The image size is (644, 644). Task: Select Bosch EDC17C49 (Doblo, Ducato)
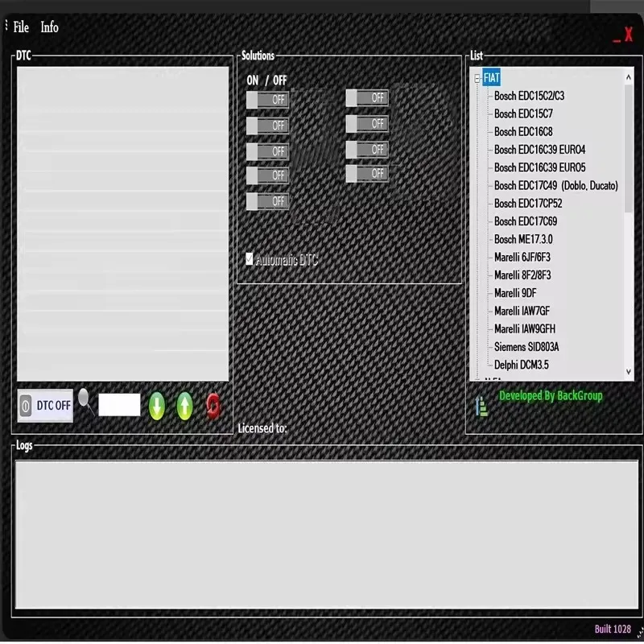(556, 186)
